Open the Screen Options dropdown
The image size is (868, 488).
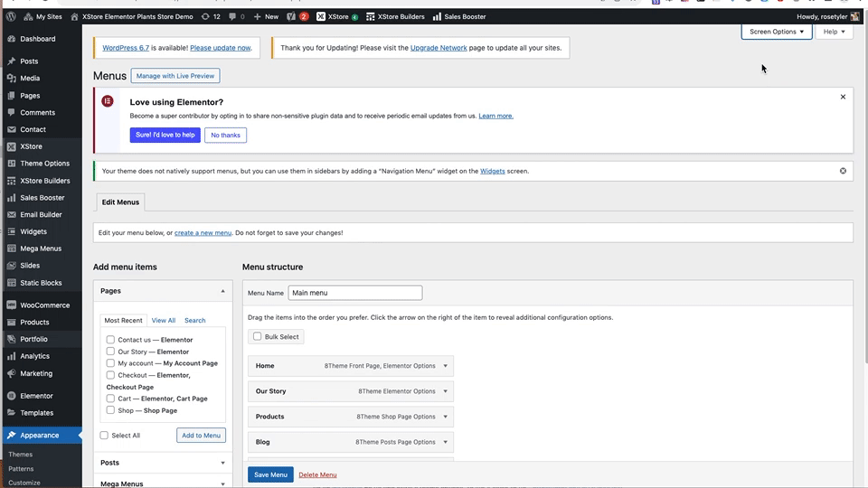point(777,32)
